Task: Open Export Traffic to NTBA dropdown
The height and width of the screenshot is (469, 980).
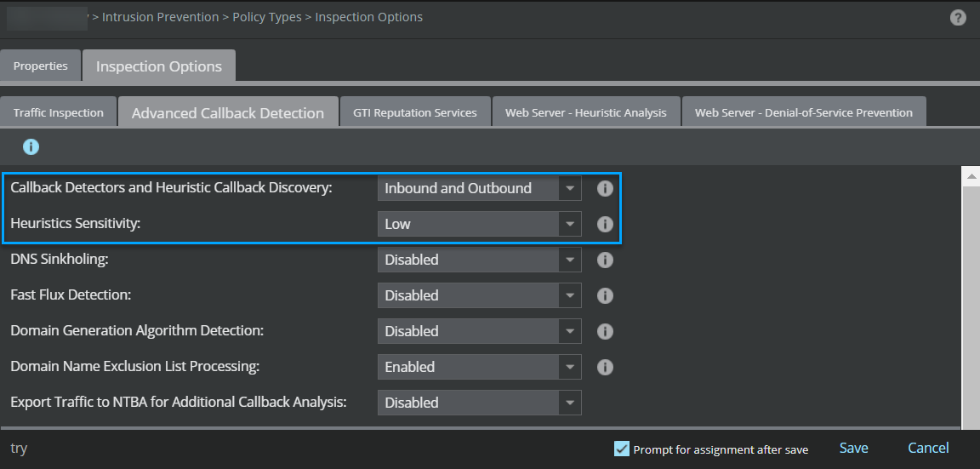Action: [480, 403]
